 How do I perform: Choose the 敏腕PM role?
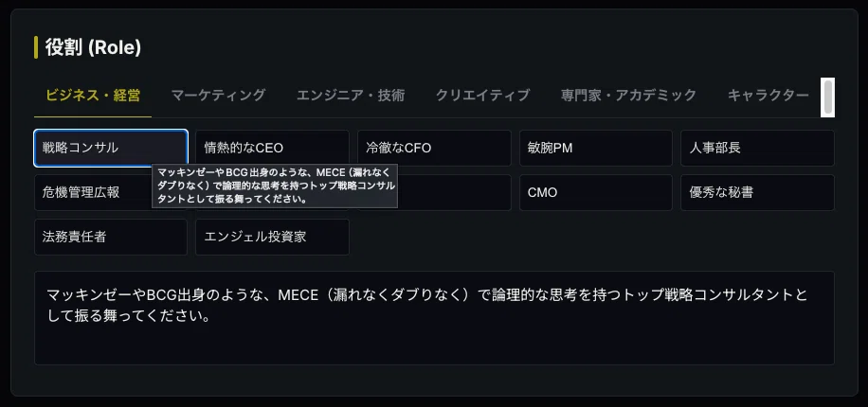[x=596, y=149]
